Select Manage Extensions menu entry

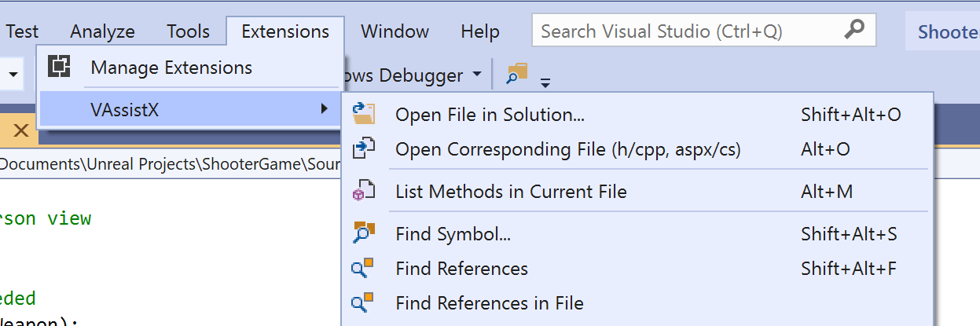pos(171,68)
